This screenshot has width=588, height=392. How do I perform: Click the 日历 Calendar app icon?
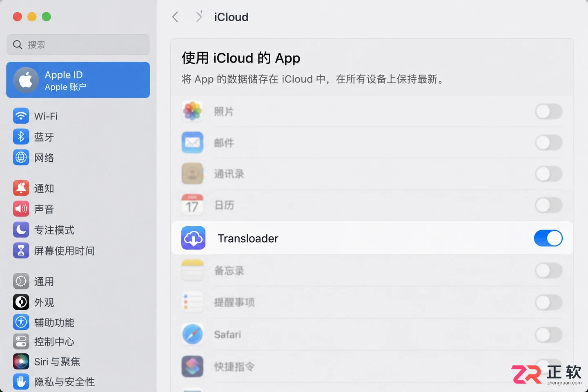coord(192,205)
